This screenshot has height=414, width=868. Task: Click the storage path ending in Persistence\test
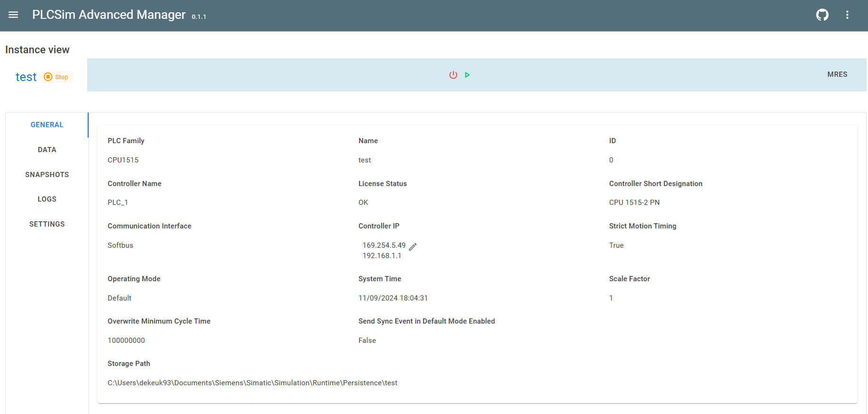pyautogui.click(x=253, y=383)
